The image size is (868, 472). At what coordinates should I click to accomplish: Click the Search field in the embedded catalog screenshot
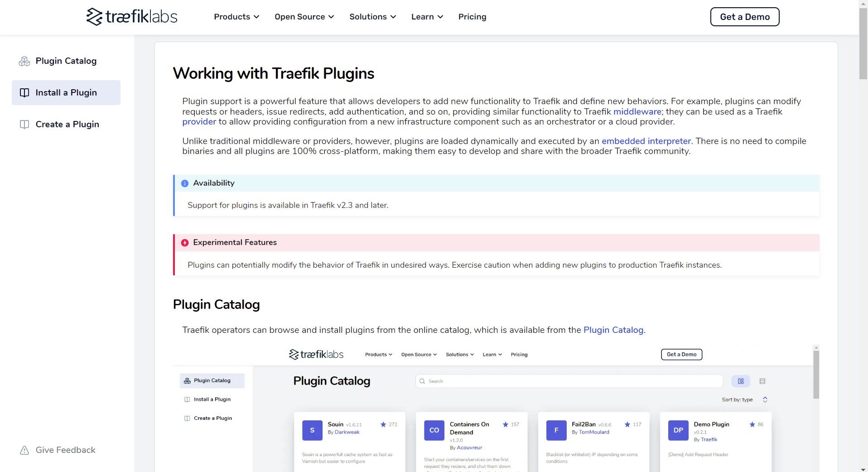click(569, 381)
